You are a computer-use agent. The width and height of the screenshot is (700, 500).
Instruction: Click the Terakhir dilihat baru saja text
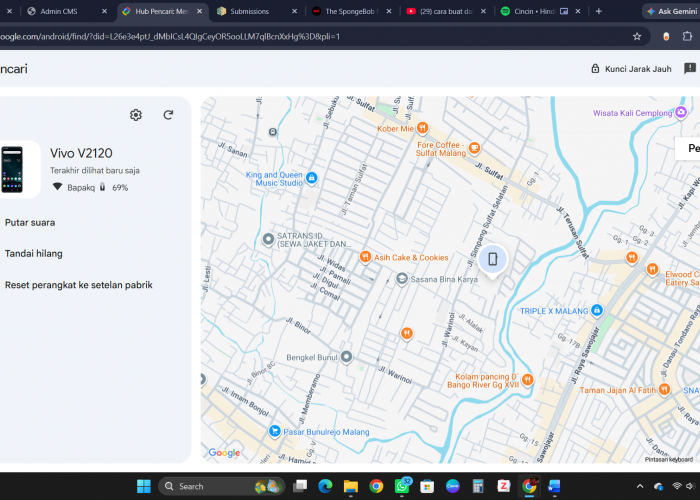pyautogui.click(x=95, y=171)
